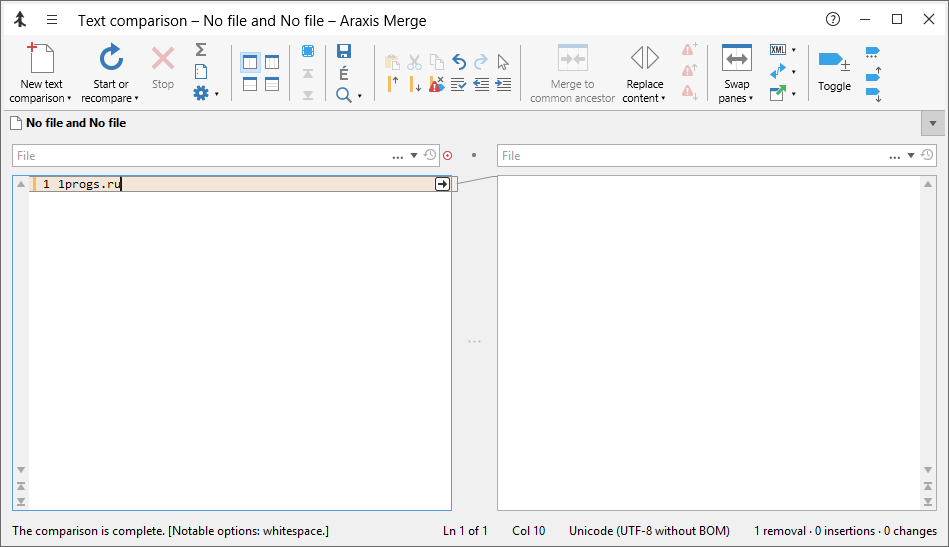The height and width of the screenshot is (547, 949).
Task: Click the É character encoding icon
Action: [344, 73]
